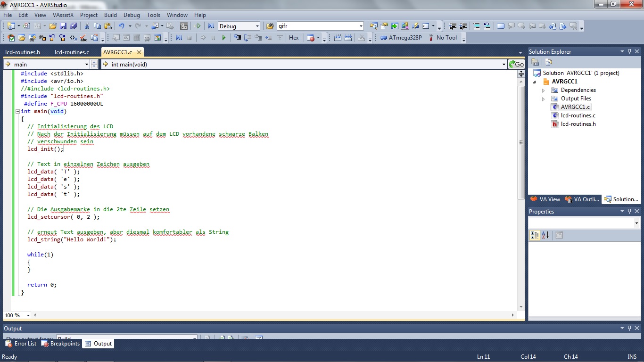
Task: Click the Save All stacked disks icon
Action: [74, 26]
